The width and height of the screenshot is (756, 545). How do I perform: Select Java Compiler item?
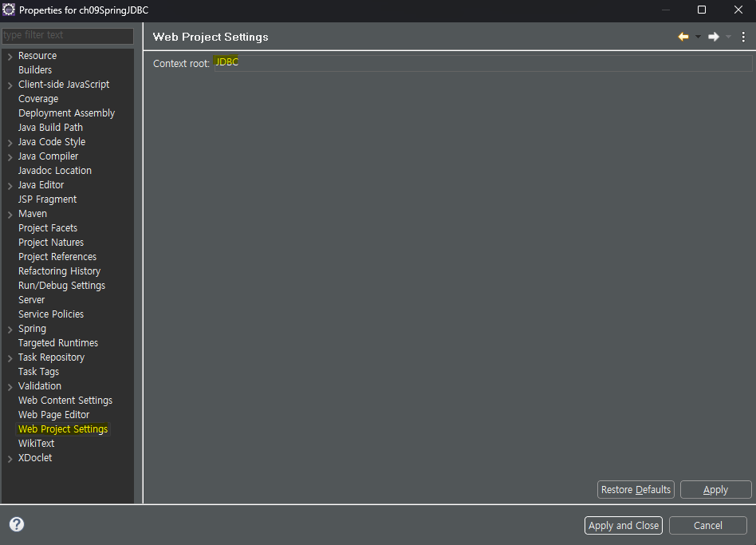point(48,156)
